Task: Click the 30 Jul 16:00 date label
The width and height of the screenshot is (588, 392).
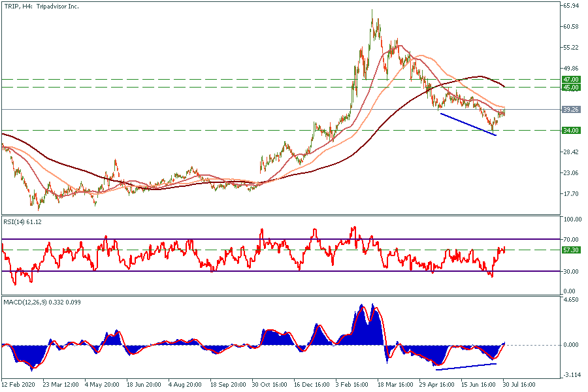Action: [519, 385]
